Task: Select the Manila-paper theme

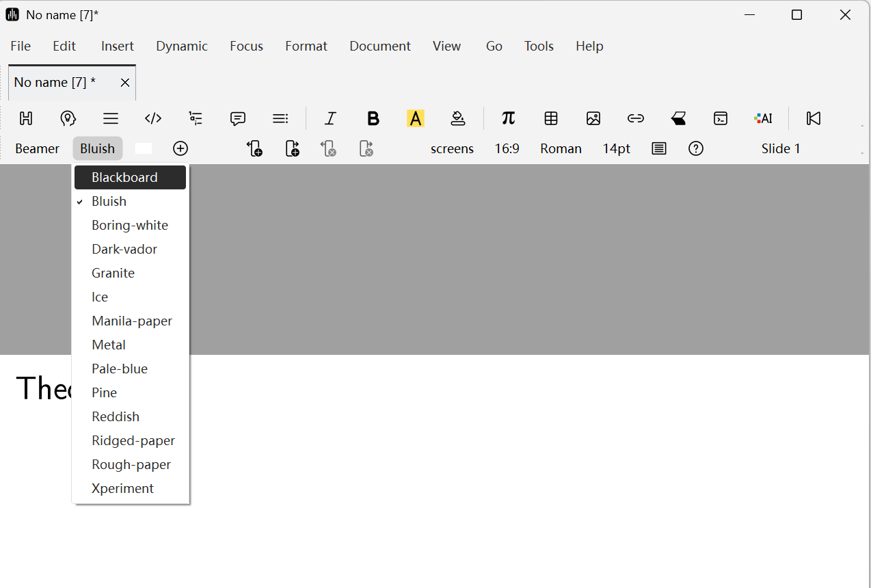Action: pos(132,321)
